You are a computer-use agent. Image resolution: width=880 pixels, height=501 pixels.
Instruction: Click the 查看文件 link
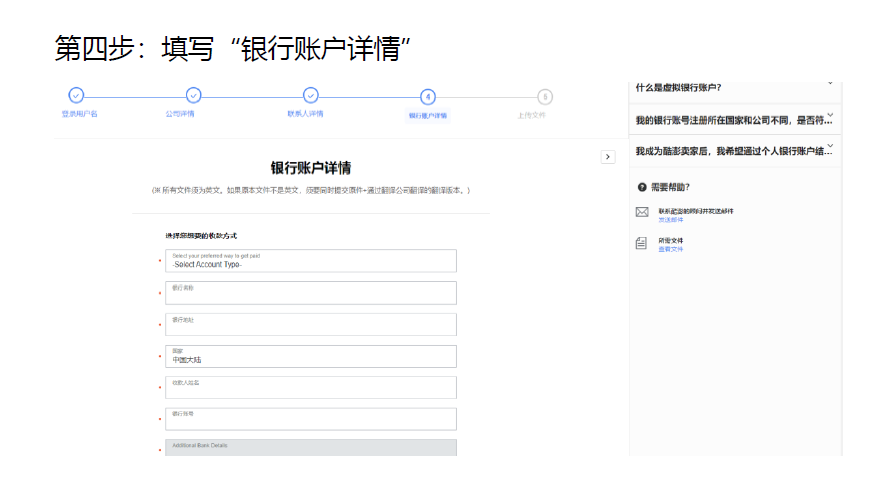671,249
